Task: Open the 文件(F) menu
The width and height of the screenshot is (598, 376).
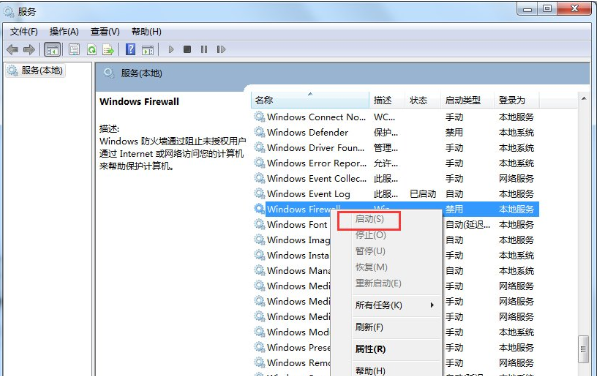Action: [24, 32]
